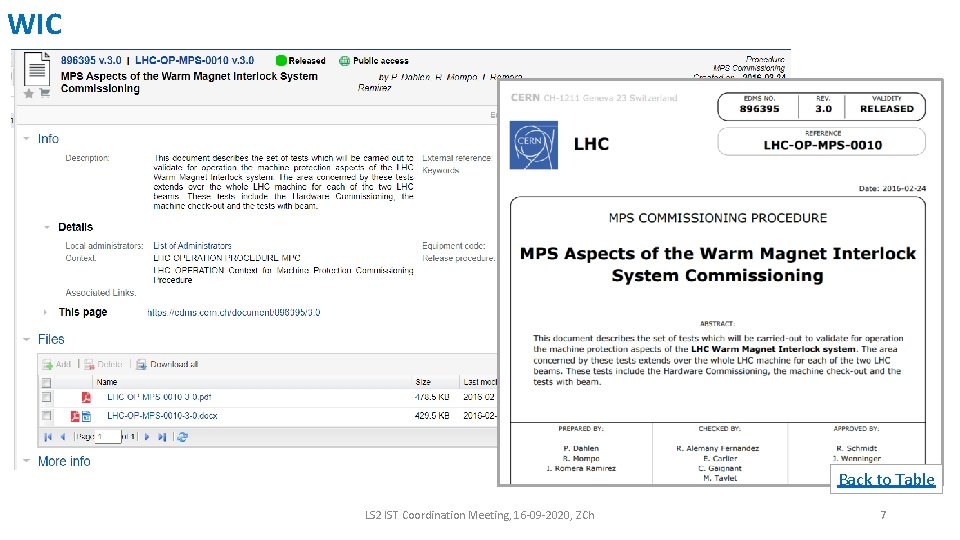
Task: Click the CERN logo on the document cover
Action: 534,145
